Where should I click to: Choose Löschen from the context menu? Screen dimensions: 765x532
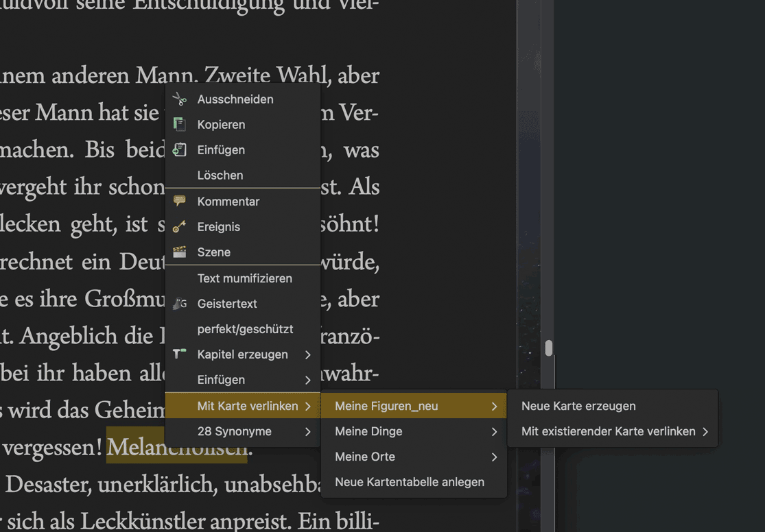(242, 175)
